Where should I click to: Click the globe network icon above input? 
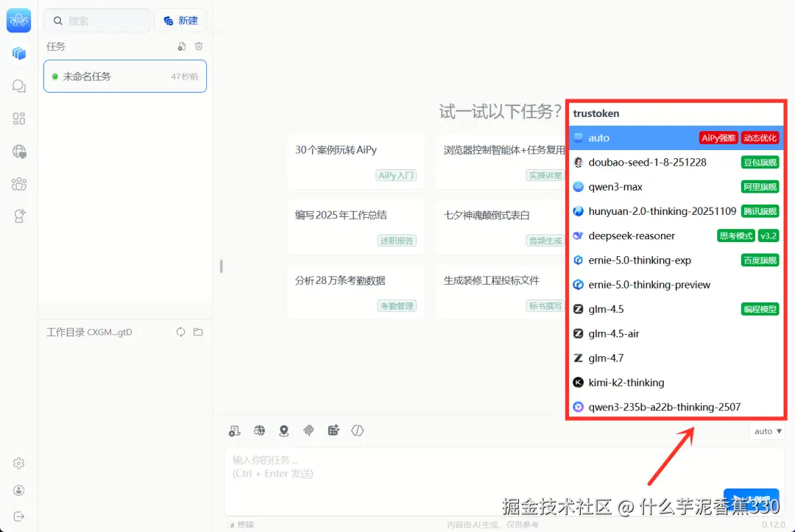pyautogui.click(x=259, y=430)
